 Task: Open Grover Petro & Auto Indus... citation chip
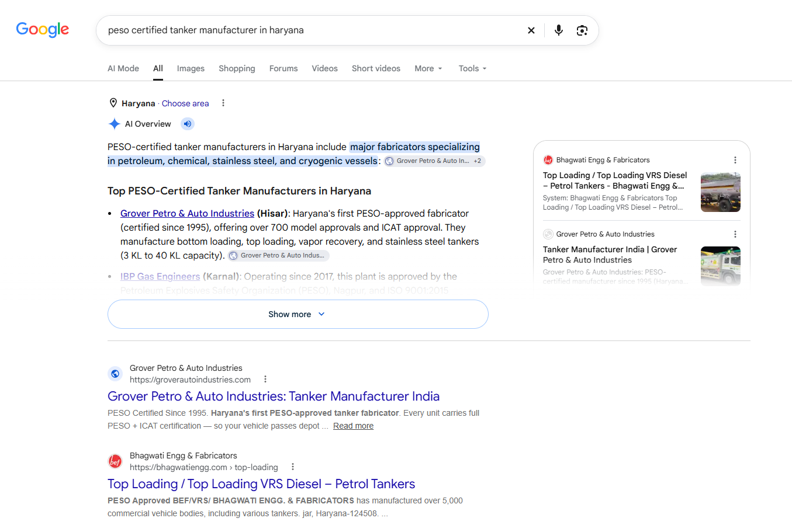coord(278,255)
